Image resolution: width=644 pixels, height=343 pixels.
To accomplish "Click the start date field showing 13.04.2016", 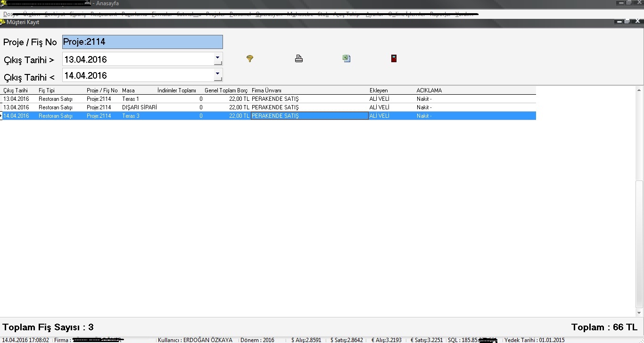I will [138, 59].
